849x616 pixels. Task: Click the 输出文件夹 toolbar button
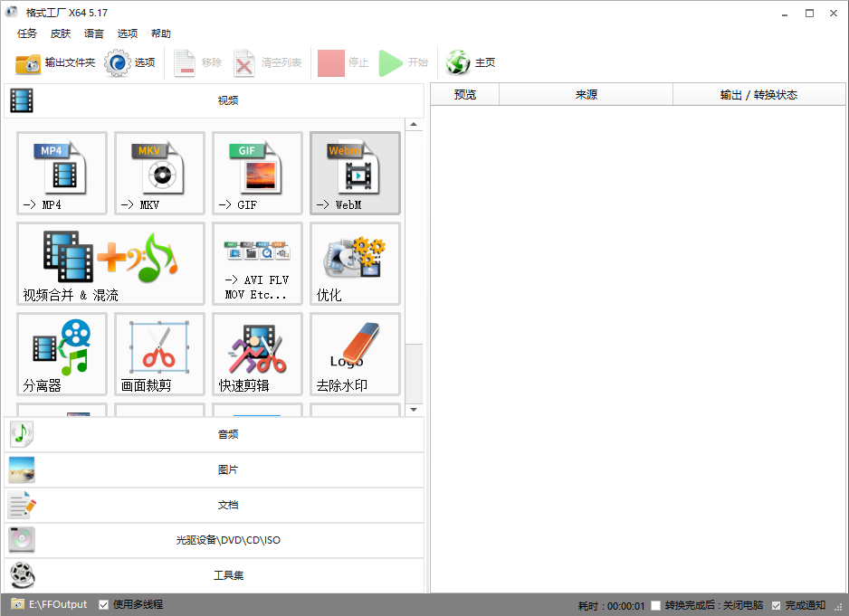pyautogui.click(x=55, y=62)
